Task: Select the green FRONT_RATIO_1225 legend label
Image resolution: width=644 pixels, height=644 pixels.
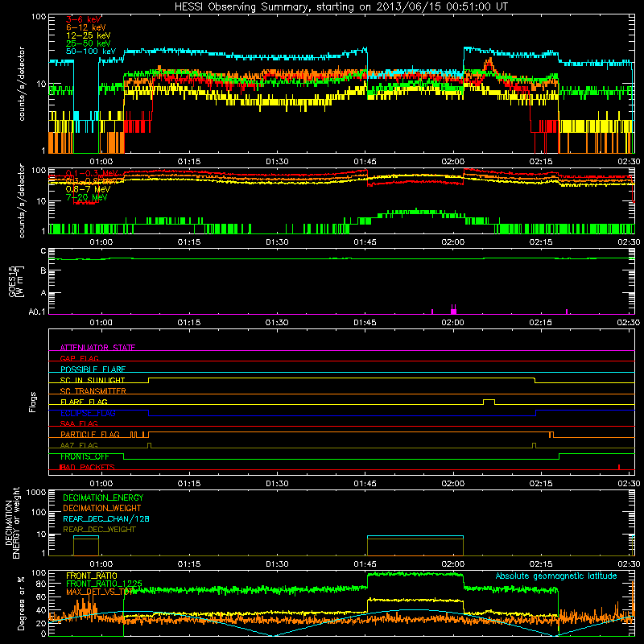Action: [104, 584]
